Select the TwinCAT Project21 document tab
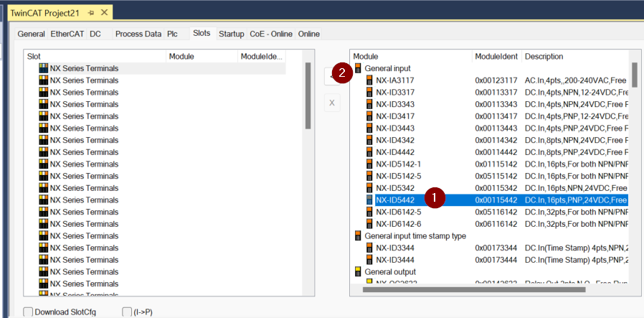 [x=60, y=13]
